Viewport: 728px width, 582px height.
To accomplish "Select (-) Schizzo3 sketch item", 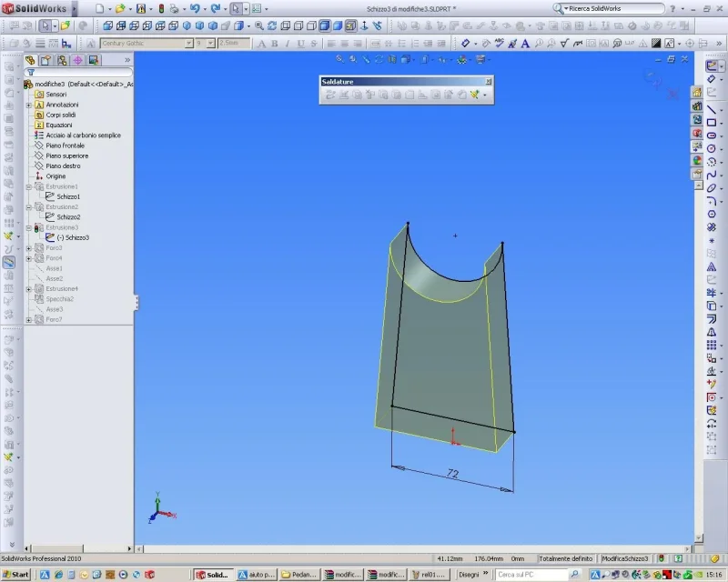I will [x=73, y=237].
